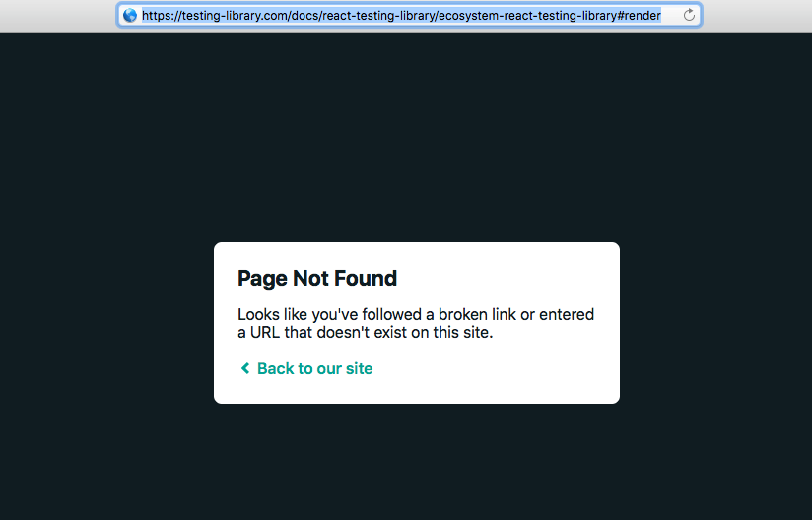The width and height of the screenshot is (812, 520).
Task: Focus the address bar URL field
Action: tap(409, 15)
